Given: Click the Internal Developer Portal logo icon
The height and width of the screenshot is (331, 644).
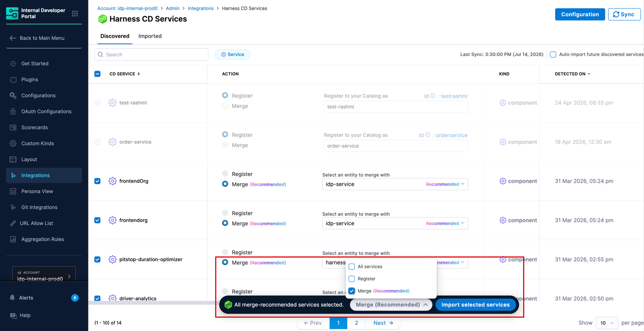Looking at the screenshot, I should click(x=12, y=13).
